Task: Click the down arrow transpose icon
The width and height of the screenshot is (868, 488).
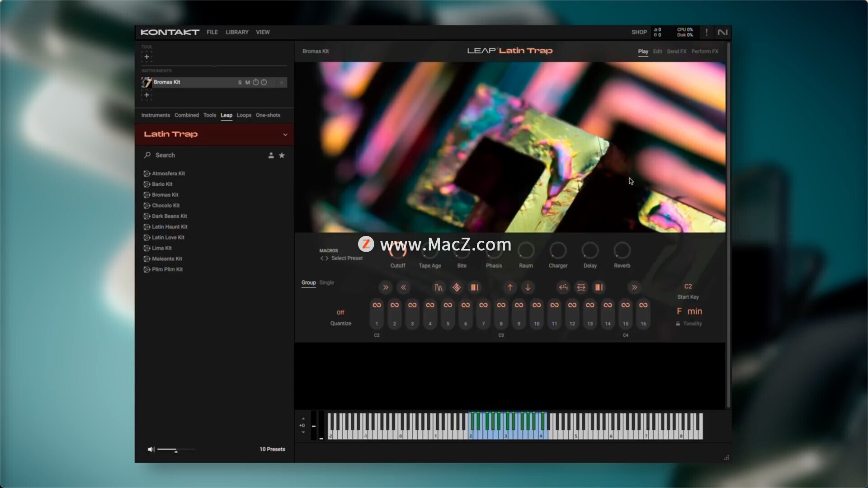Action: click(x=528, y=287)
